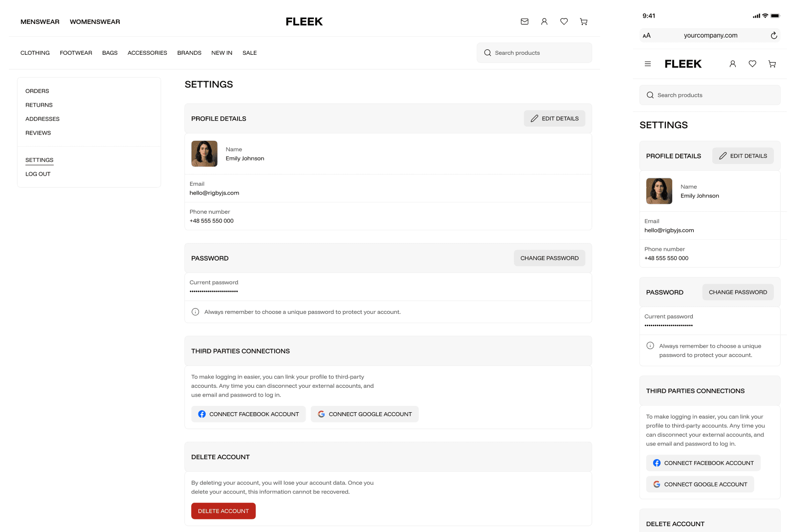Click the red DELETE ACCOUNT button

pyautogui.click(x=223, y=511)
